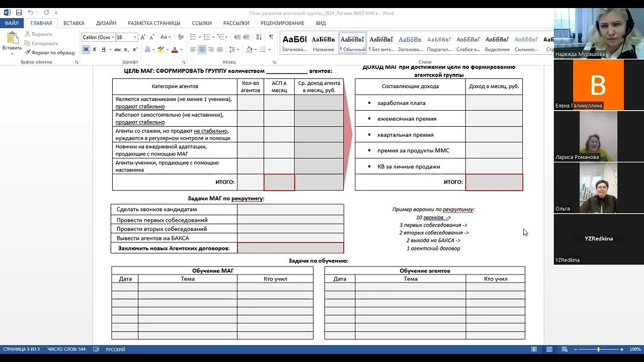Toggle underline (Ч) formatting

tap(104, 49)
